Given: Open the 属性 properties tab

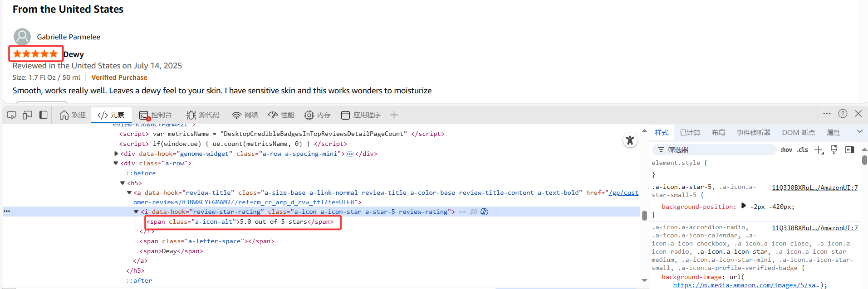Looking at the screenshot, I should click(834, 133).
